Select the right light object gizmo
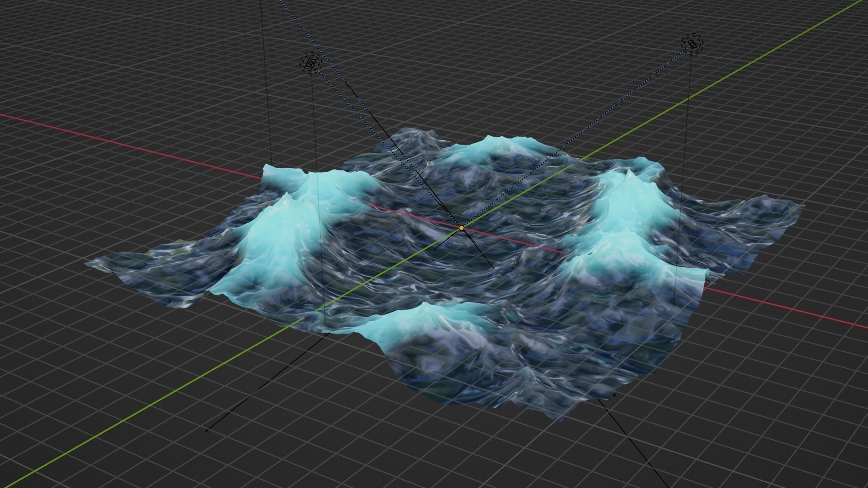The image size is (868, 488). [x=693, y=44]
